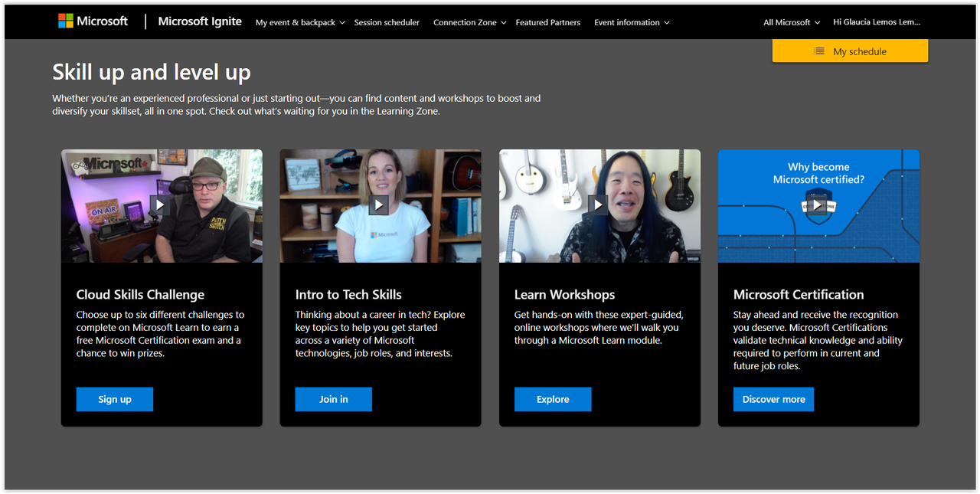Open the Event information dropdown

[632, 23]
